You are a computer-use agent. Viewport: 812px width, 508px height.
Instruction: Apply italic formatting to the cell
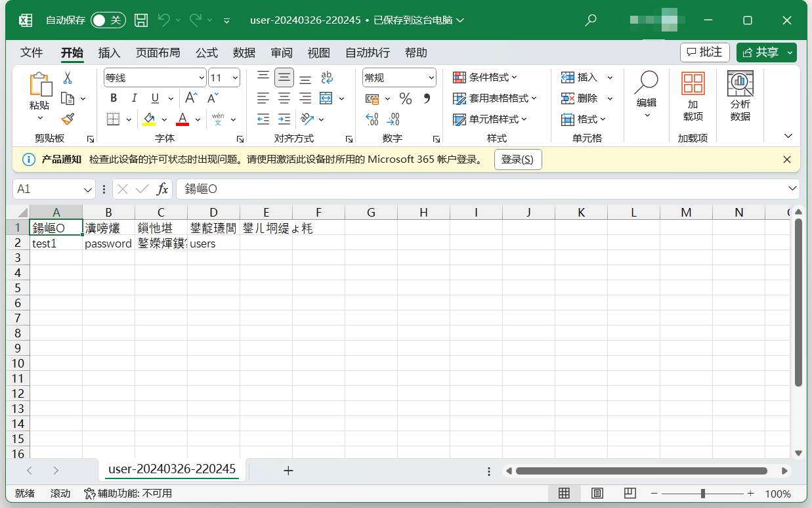135,98
